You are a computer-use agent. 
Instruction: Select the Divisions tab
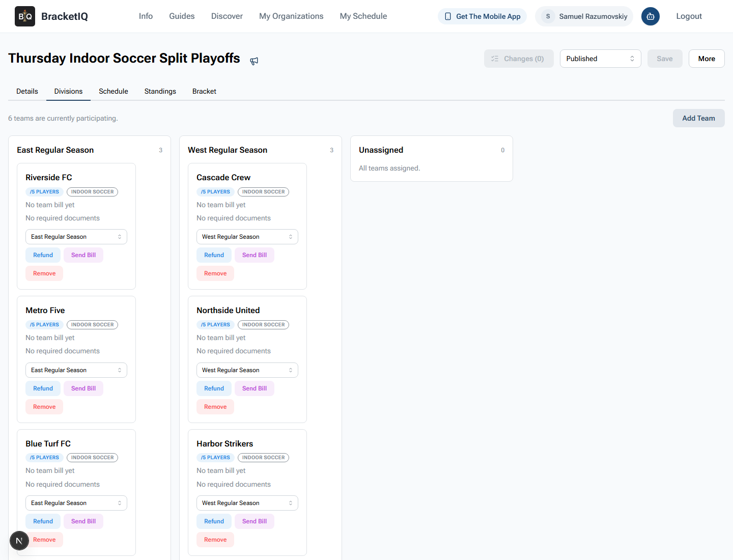[68, 91]
